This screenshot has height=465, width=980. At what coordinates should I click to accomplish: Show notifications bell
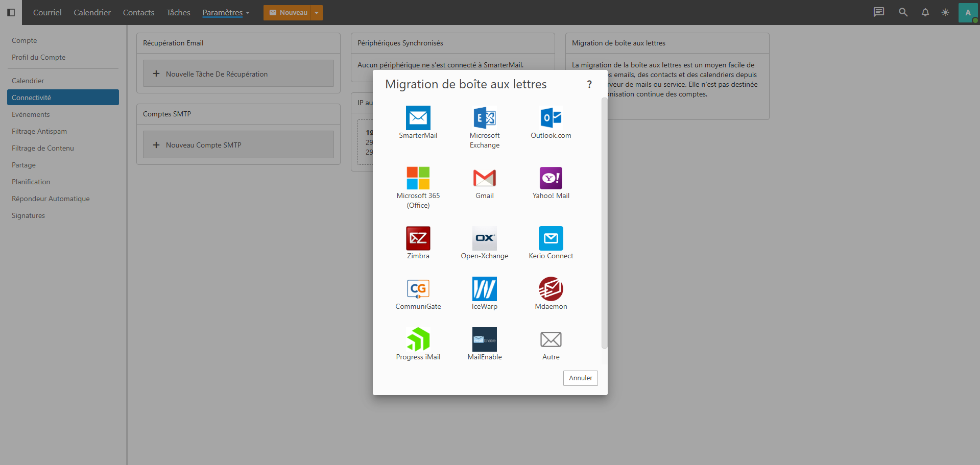point(925,12)
